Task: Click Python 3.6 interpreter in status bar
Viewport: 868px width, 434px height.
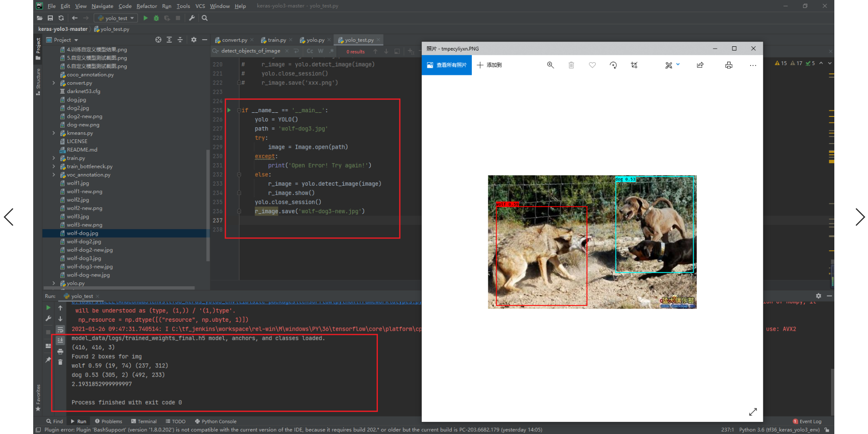Action: (779, 430)
